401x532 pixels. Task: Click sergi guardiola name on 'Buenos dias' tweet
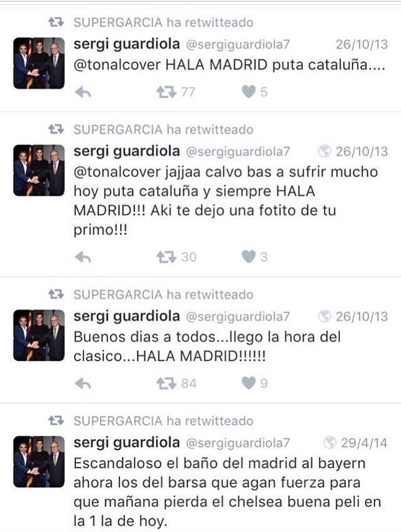127,317
